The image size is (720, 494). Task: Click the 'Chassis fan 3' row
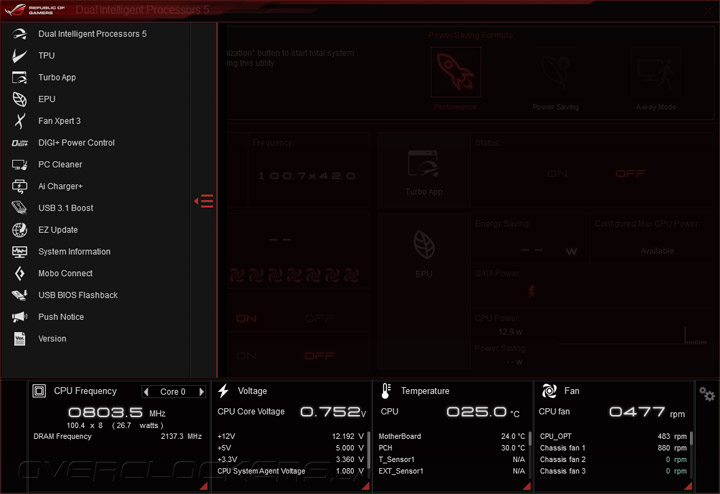point(613,471)
